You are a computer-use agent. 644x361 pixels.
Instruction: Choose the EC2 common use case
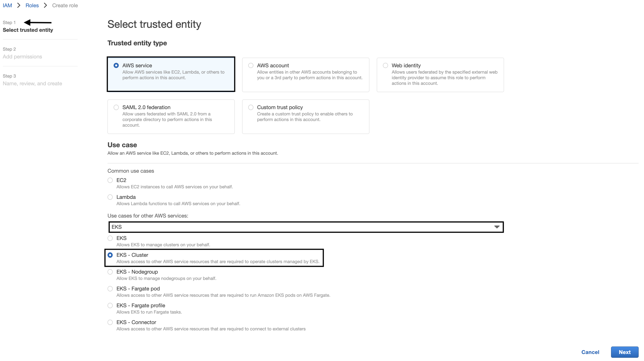(x=110, y=180)
